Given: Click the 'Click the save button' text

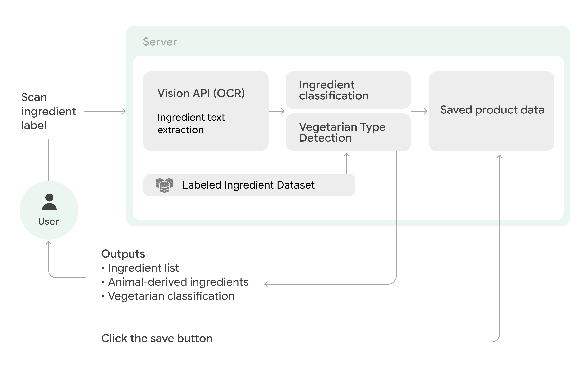Looking at the screenshot, I should (157, 338).
